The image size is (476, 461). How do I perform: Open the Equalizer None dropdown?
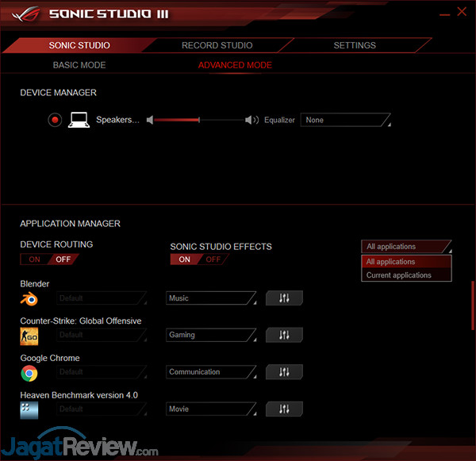pyautogui.click(x=345, y=120)
